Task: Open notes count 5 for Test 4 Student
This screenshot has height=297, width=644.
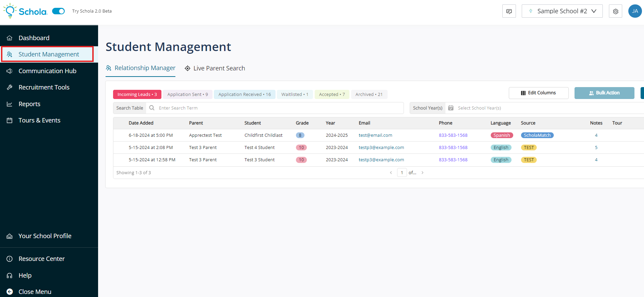Action: point(596,147)
